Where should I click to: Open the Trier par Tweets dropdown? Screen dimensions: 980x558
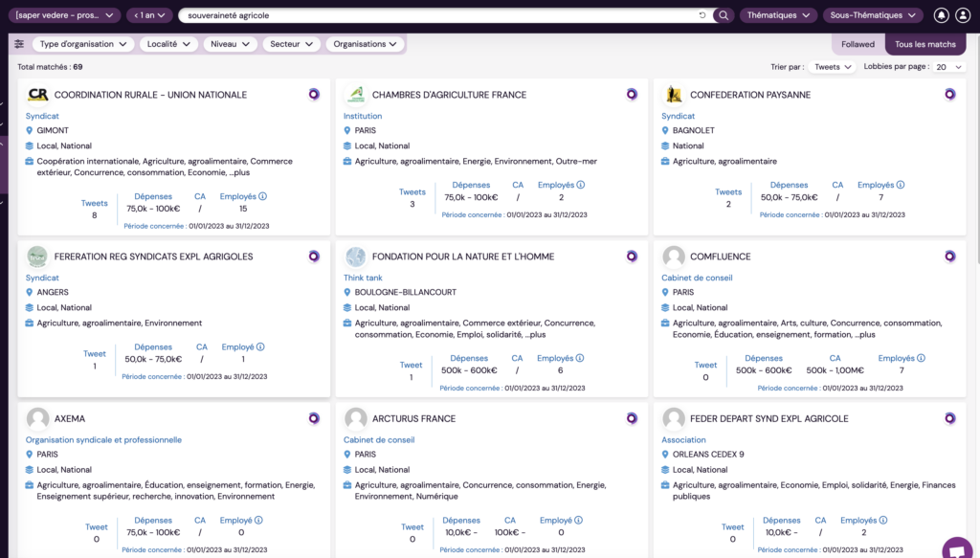pos(832,67)
